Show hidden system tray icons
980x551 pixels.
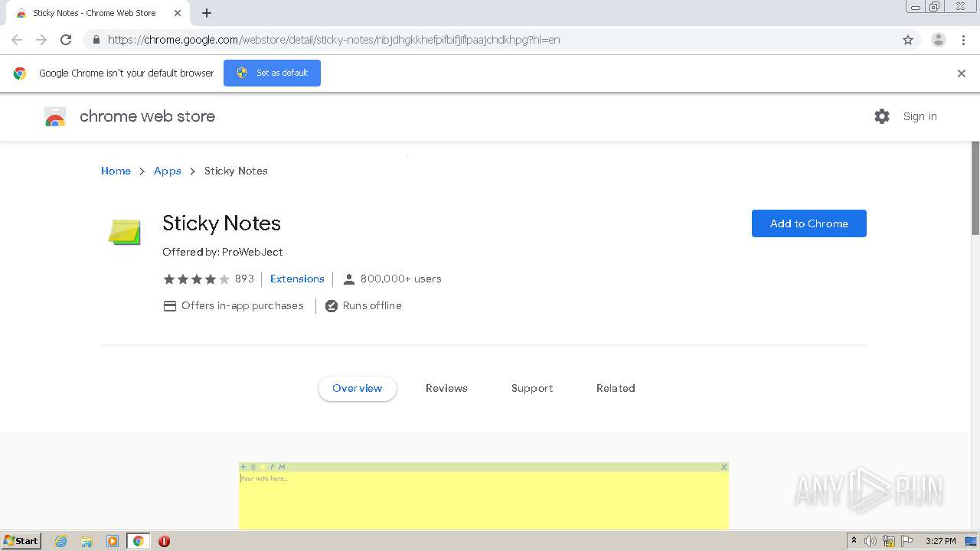[x=854, y=541]
